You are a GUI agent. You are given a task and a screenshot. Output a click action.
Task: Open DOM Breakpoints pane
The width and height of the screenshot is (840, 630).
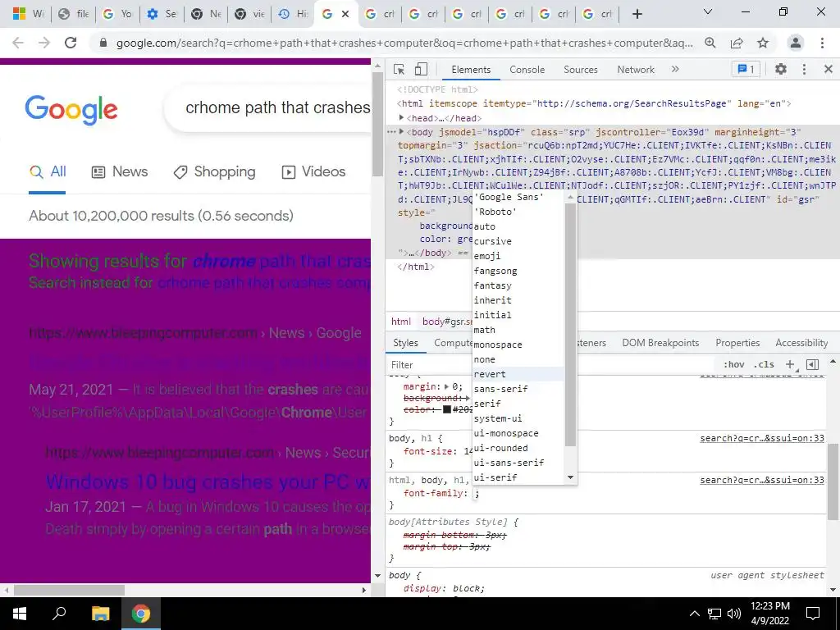click(660, 343)
